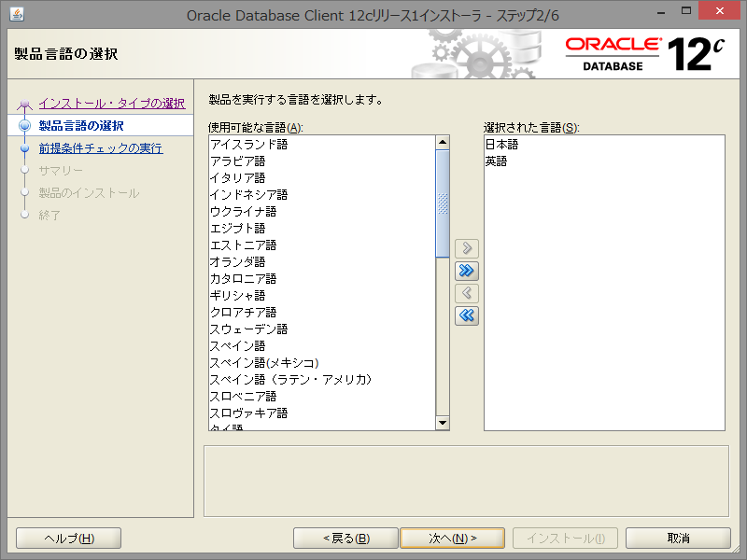Select アラビア語 in available languages
This screenshot has width=747, height=560.
click(x=322, y=161)
